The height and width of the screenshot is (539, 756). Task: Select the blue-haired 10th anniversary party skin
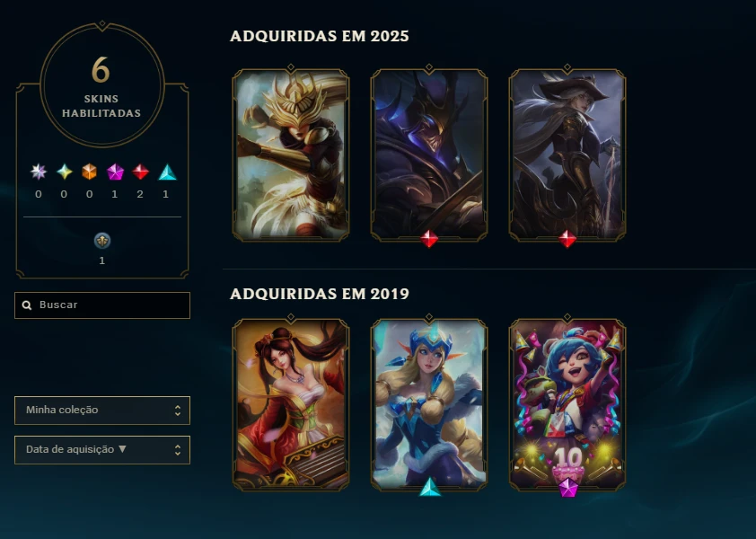point(567,404)
